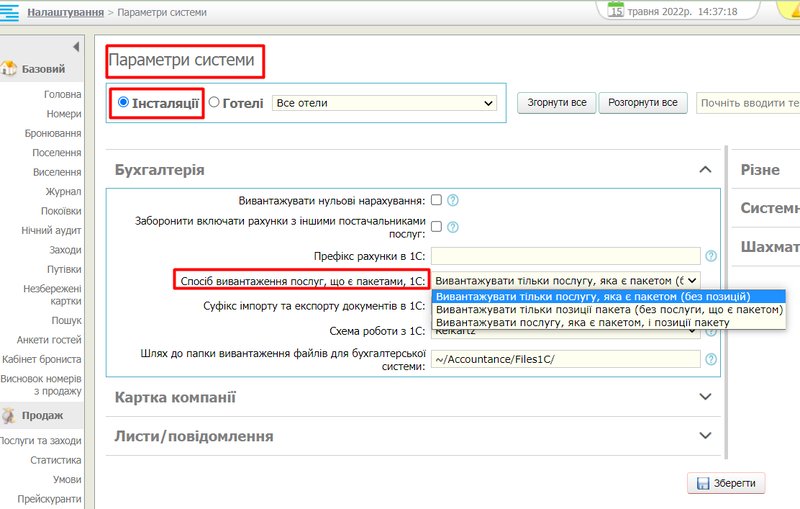This screenshot has height=509, width=800.
Task: Choose 'Вивантажувати тільки позиції пакета' option
Action: (609, 310)
